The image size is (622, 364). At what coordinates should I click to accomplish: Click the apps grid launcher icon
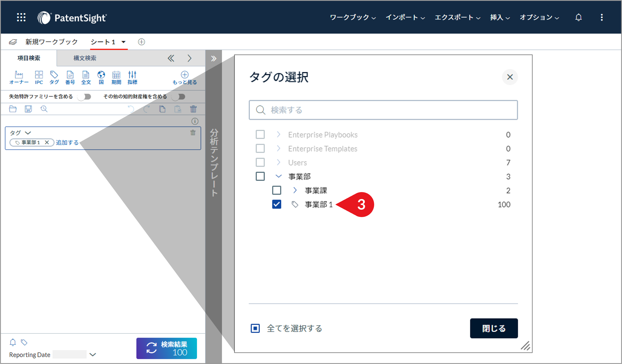click(21, 17)
